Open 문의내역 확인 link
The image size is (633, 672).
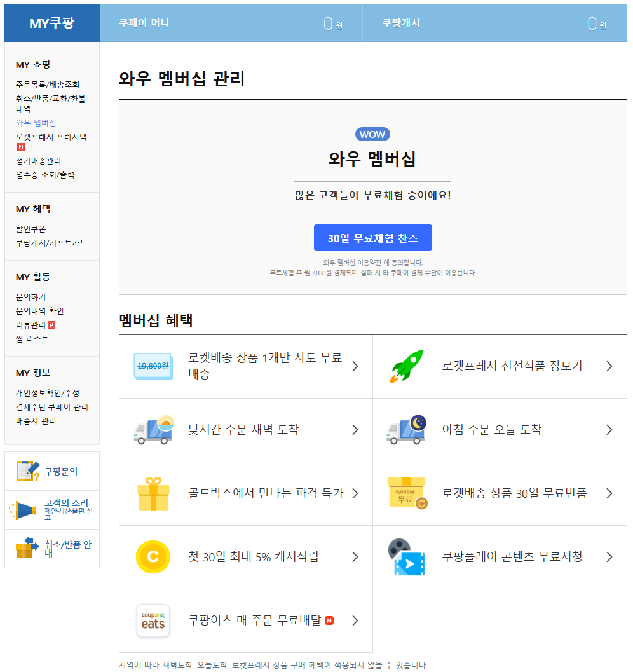point(40,311)
